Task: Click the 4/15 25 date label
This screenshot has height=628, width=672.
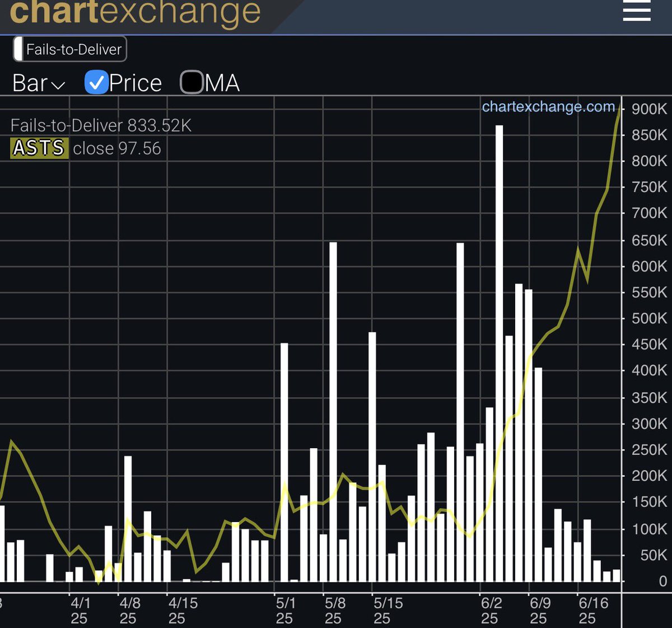Action: click(183, 611)
